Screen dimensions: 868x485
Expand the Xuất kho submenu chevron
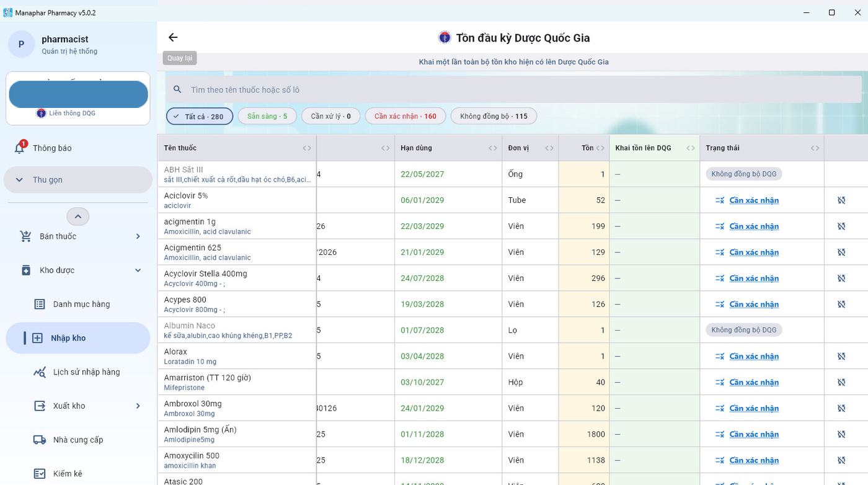(138, 406)
